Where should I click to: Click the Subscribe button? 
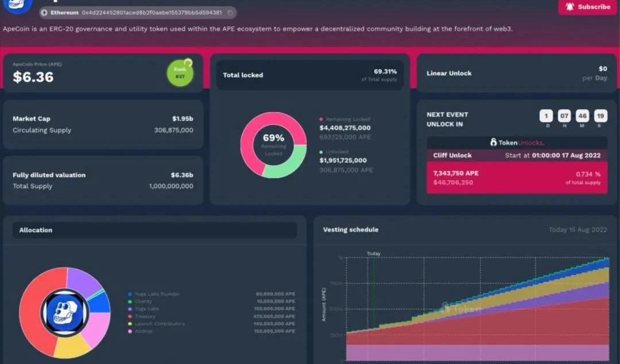(x=588, y=7)
